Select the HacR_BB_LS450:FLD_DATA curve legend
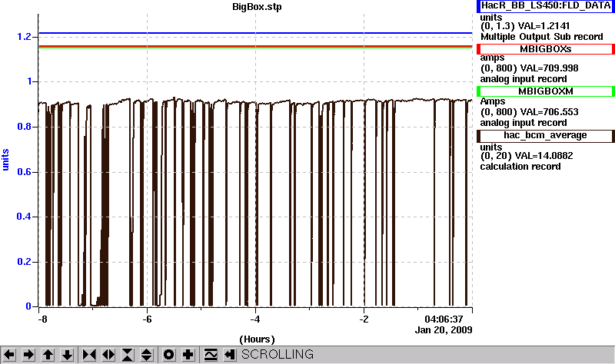 [546, 6]
